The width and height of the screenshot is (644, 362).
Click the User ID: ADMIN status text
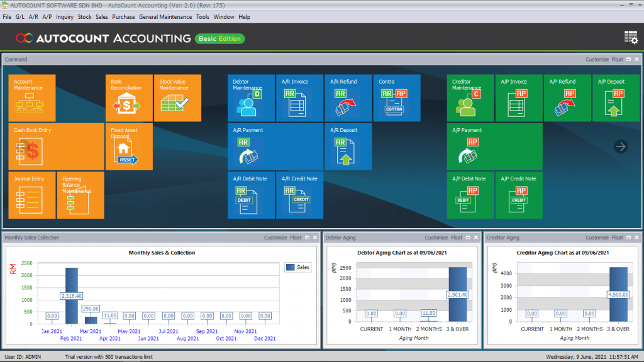tap(23, 357)
